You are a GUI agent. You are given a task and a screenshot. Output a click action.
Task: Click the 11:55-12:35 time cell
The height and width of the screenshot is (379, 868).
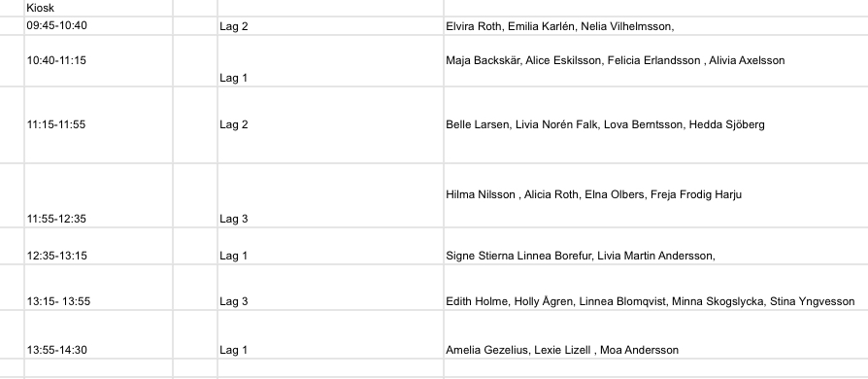(98, 195)
